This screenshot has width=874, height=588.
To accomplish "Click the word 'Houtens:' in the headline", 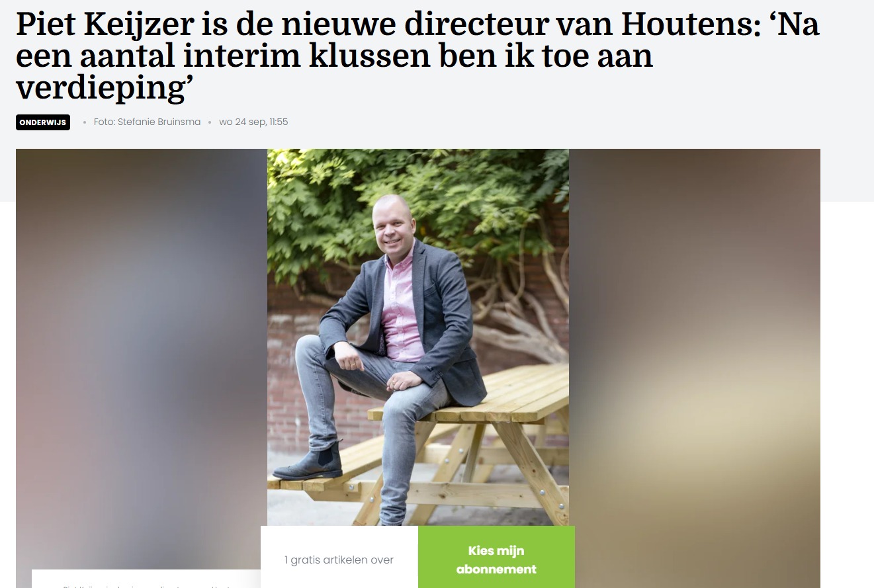I will [688, 26].
